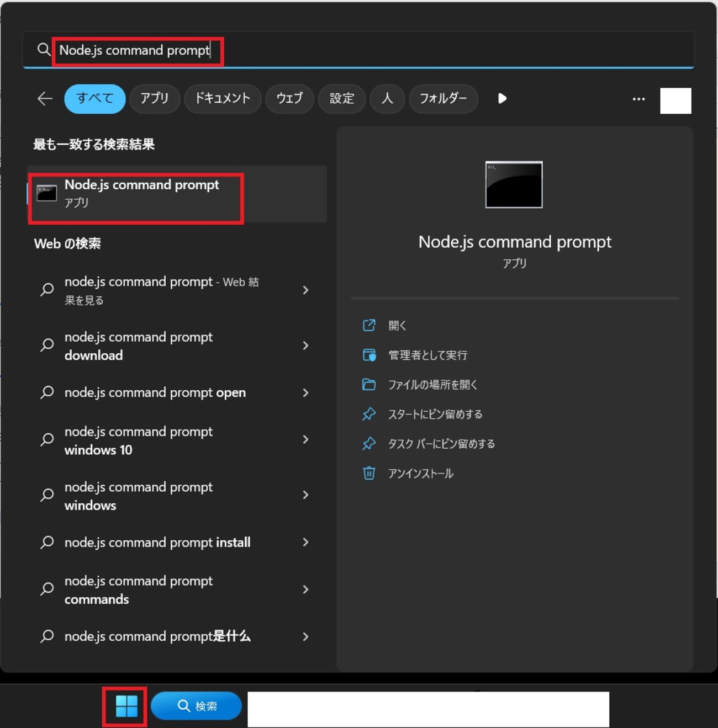Switch to the 設定 filter tab
The width and height of the screenshot is (718, 728).
coord(342,99)
